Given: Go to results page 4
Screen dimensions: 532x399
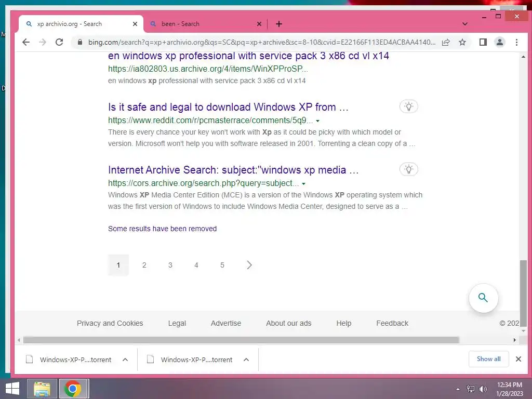Looking at the screenshot, I should click(196, 265).
